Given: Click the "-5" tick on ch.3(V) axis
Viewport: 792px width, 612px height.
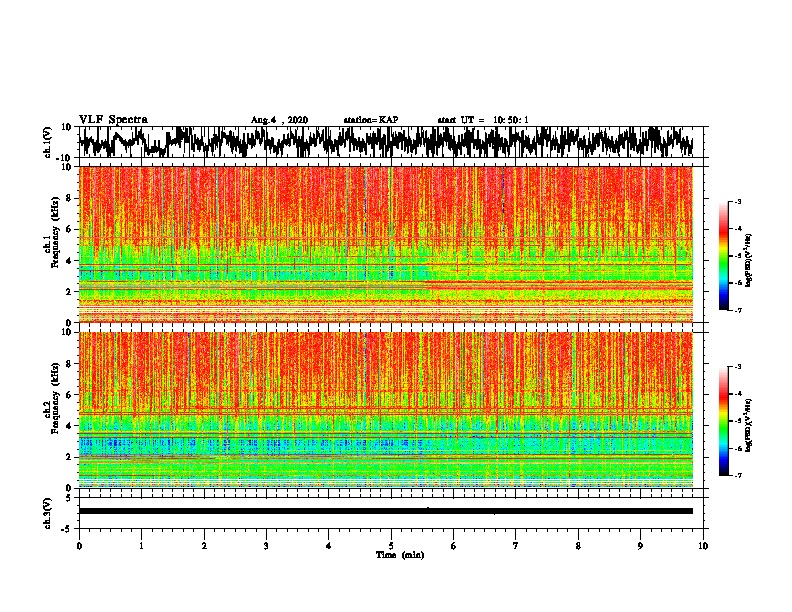Looking at the screenshot, I should click(x=68, y=528).
